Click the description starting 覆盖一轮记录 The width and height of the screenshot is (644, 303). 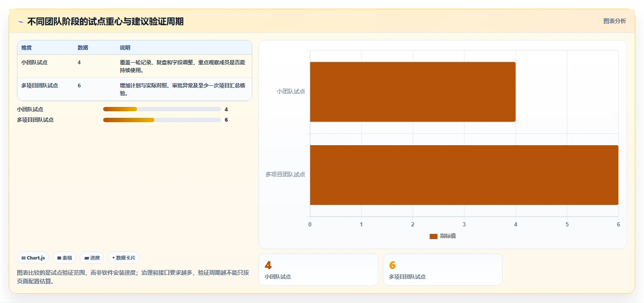[182, 66]
